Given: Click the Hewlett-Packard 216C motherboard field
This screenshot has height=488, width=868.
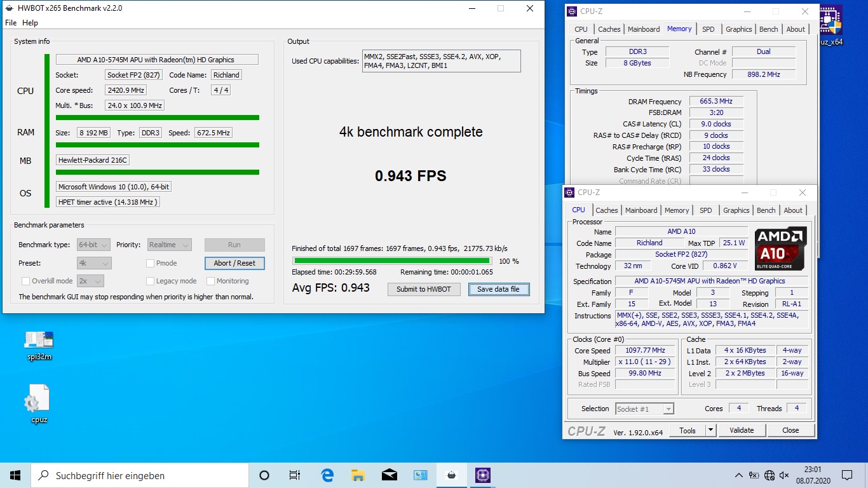Looking at the screenshot, I should point(93,160).
